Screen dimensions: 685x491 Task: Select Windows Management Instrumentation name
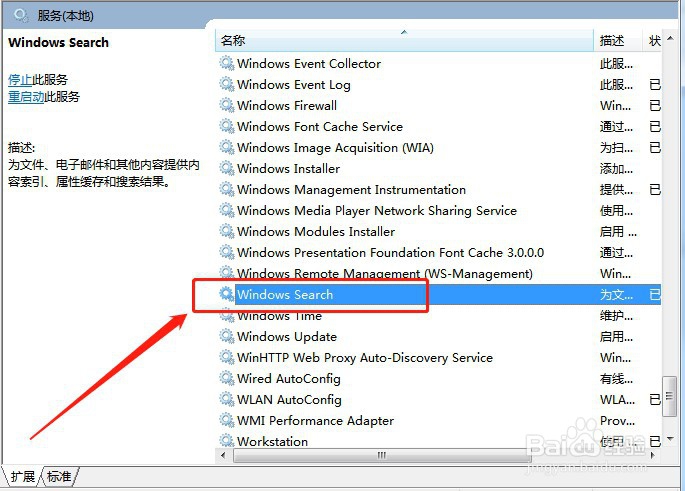(351, 190)
